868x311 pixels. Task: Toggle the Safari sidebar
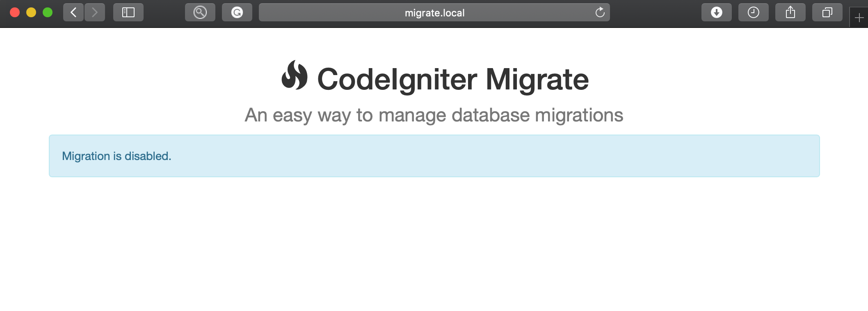click(x=128, y=12)
